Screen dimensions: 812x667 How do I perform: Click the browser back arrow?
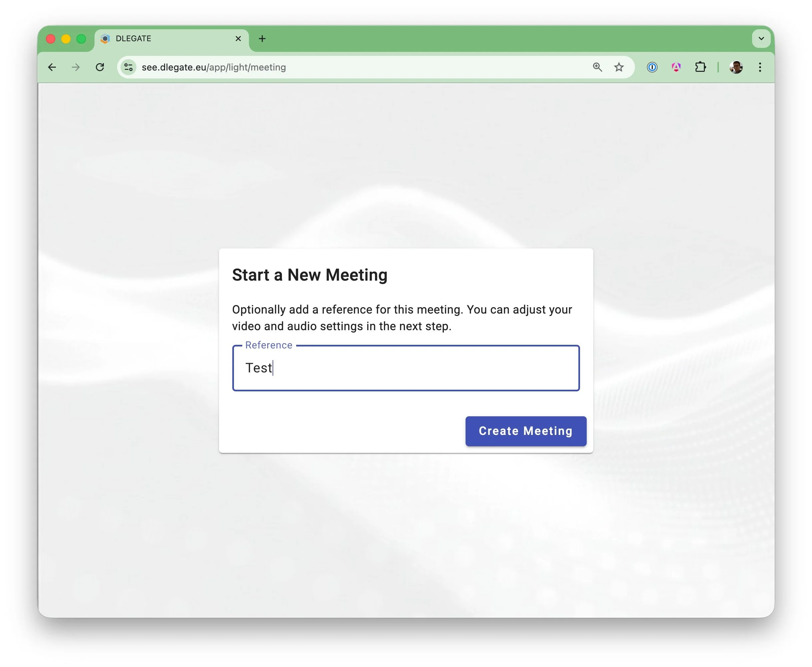pyautogui.click(x=52, y=67)
